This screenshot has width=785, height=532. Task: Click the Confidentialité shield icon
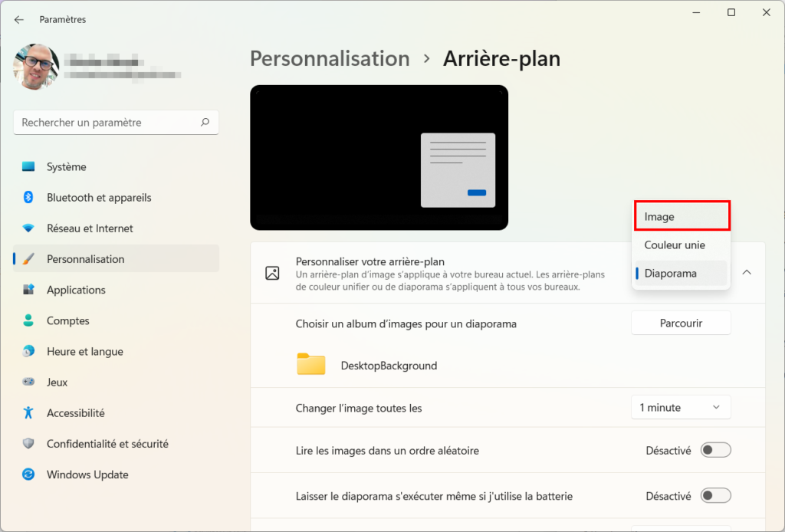tap(28, 443)
